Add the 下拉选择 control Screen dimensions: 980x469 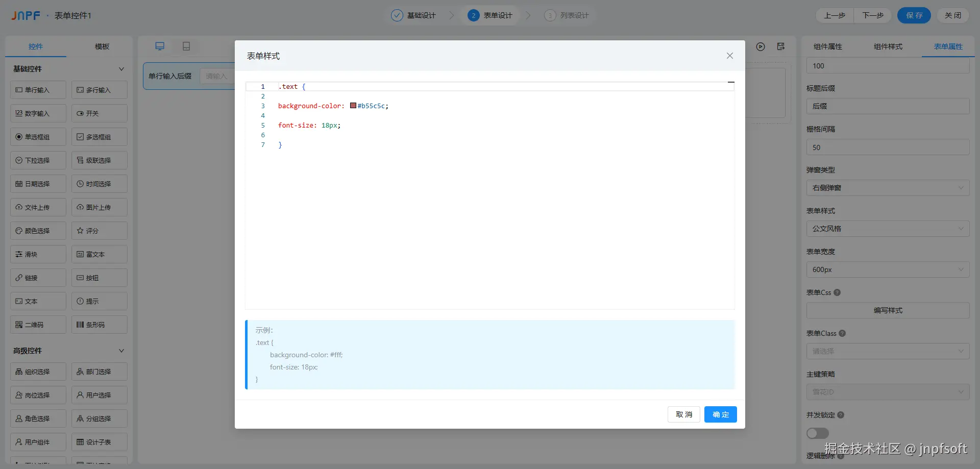coord(38,160)
